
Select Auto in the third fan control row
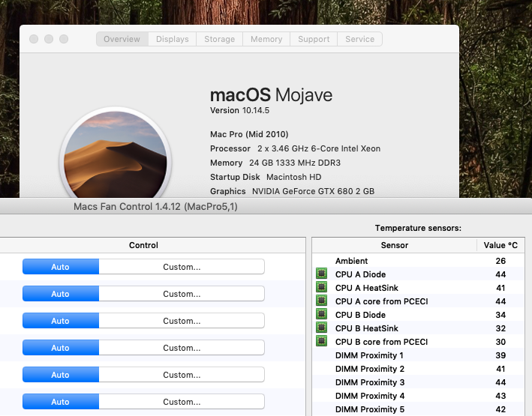tap(61, 321)
